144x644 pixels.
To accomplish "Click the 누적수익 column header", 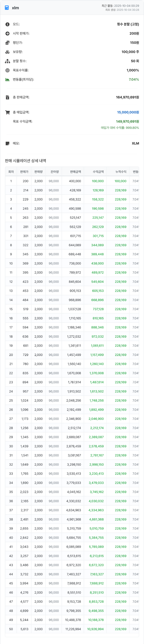I will 121,172.
